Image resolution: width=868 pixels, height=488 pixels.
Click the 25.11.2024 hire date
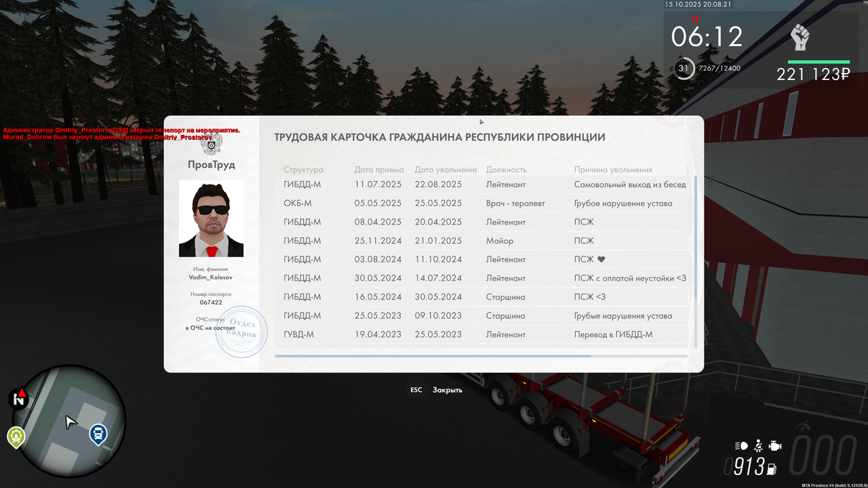click(378, 241)
